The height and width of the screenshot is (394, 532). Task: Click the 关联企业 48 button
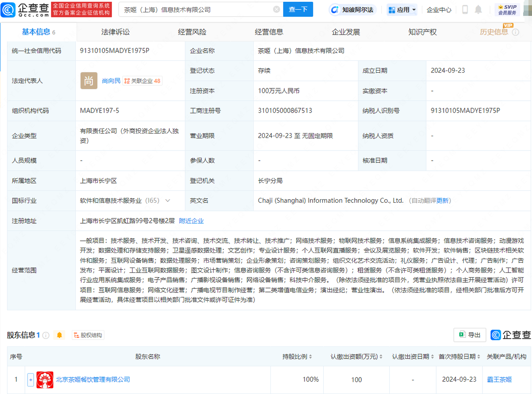pos(142,81)
